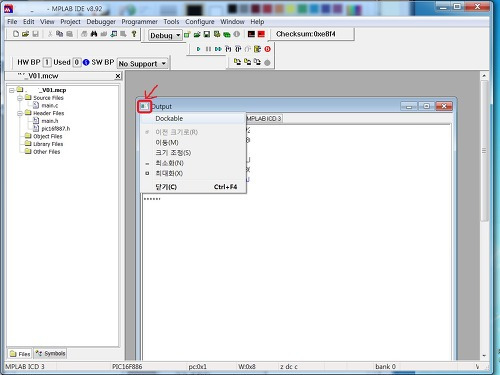Click the yellow question mark Help icon
The width and height of the screenshot is (500, 375).
point(134,34)
